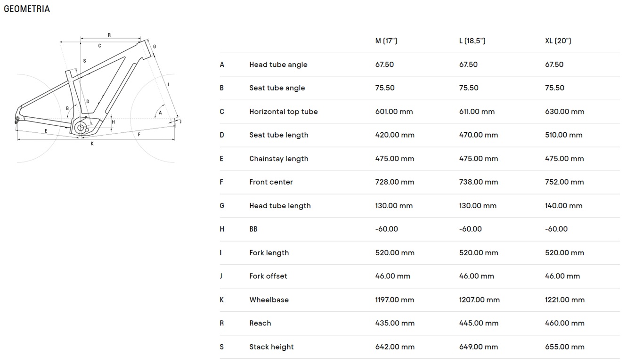This screenshot has height=364, width=626.
Task: Click the Stack height row label
Action: click(x=271, y=347)
